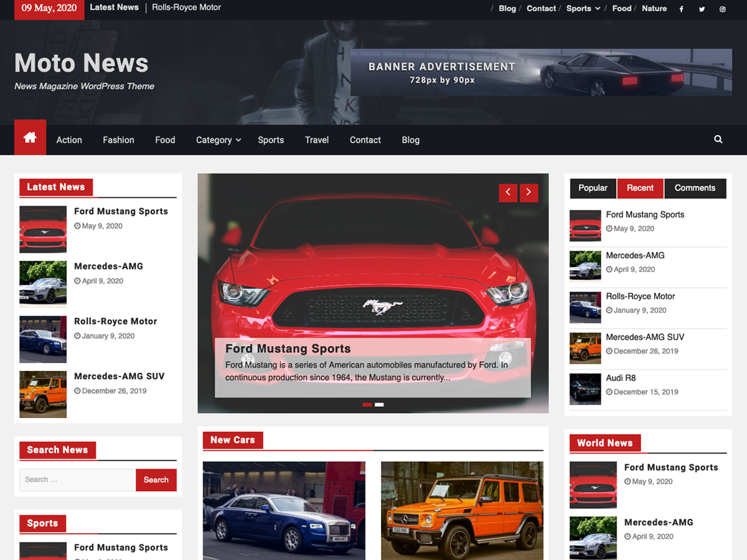This screenshot has height=560, width=747.
Task: Open Ford Mustang Sports in World News
Action: (x=671, y=467)
